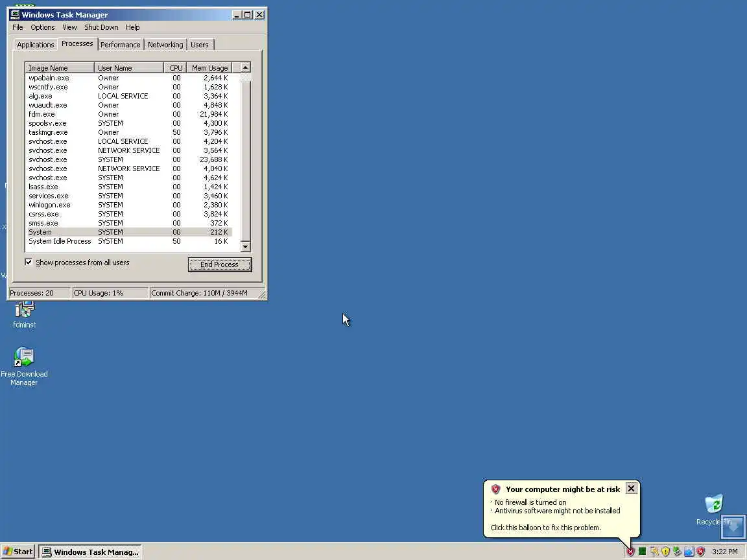Select the wpabaln.exe process row
The width and height of the screenshot is (747, 560).
click(128, 78)
